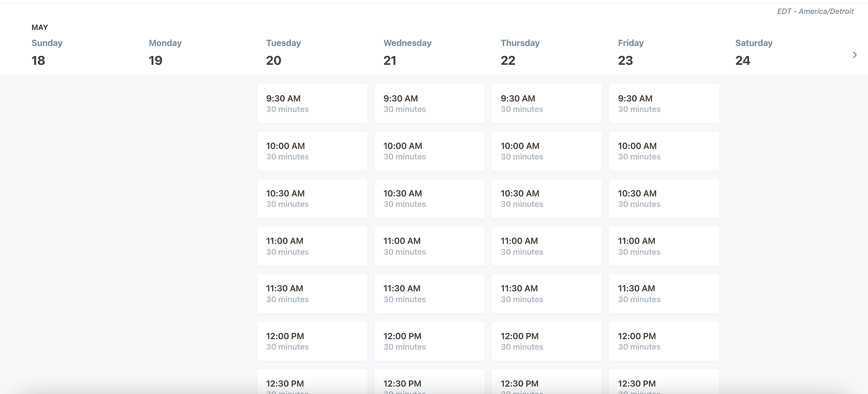
Task: Select Wednesday 11:00 AM slot
Action: point(429,246)
